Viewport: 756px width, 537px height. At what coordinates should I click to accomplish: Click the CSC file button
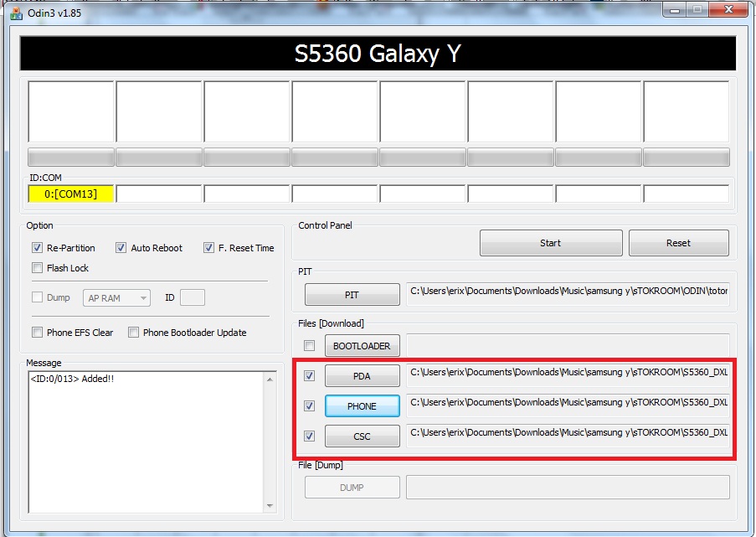[362, 436]
